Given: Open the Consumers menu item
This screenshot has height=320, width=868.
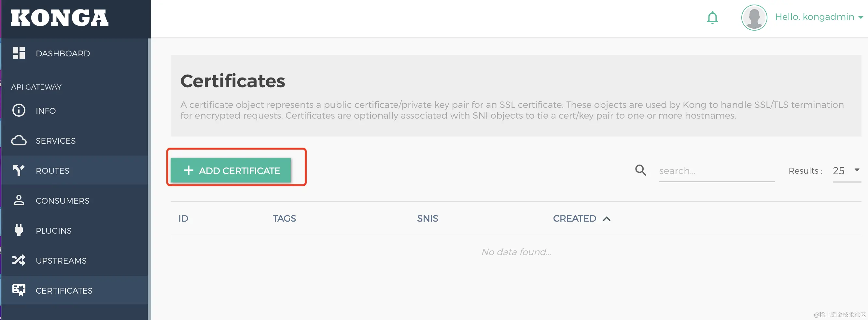Looking at the screenshot, I should (62, 201).
